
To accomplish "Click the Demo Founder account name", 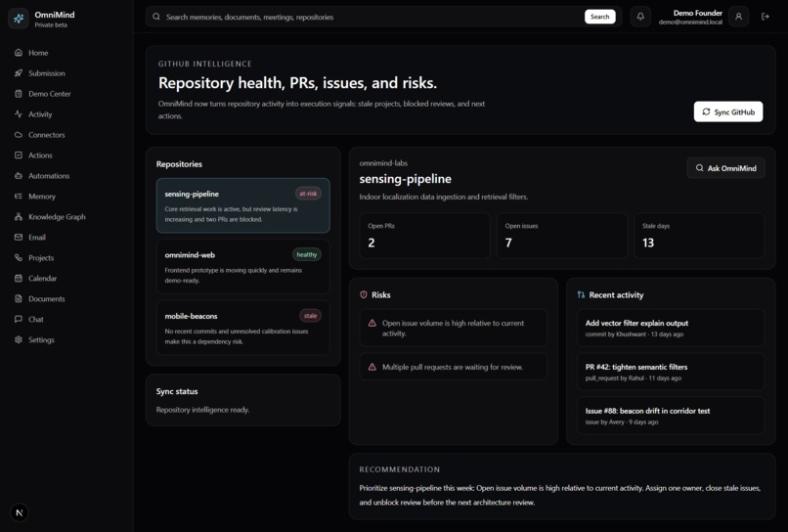I will coord(697,13).
